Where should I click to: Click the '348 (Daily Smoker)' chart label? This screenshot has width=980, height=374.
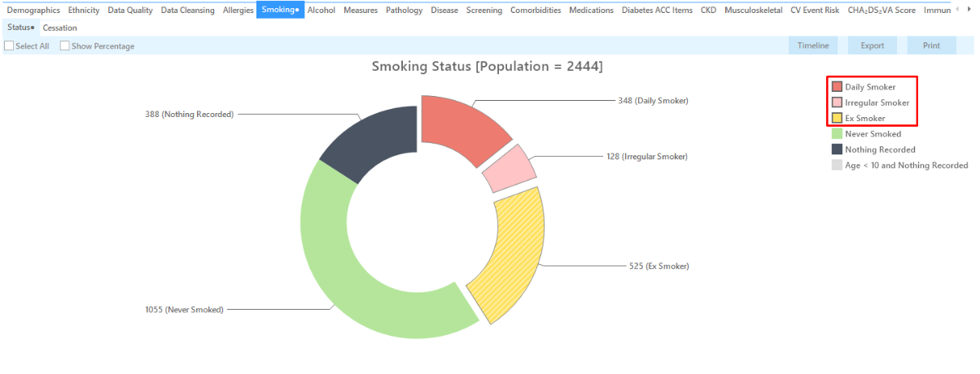(653, 101)
